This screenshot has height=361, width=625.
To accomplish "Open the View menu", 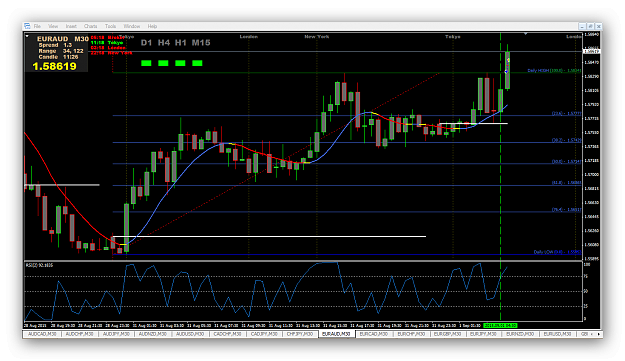I will pos(53,26).
